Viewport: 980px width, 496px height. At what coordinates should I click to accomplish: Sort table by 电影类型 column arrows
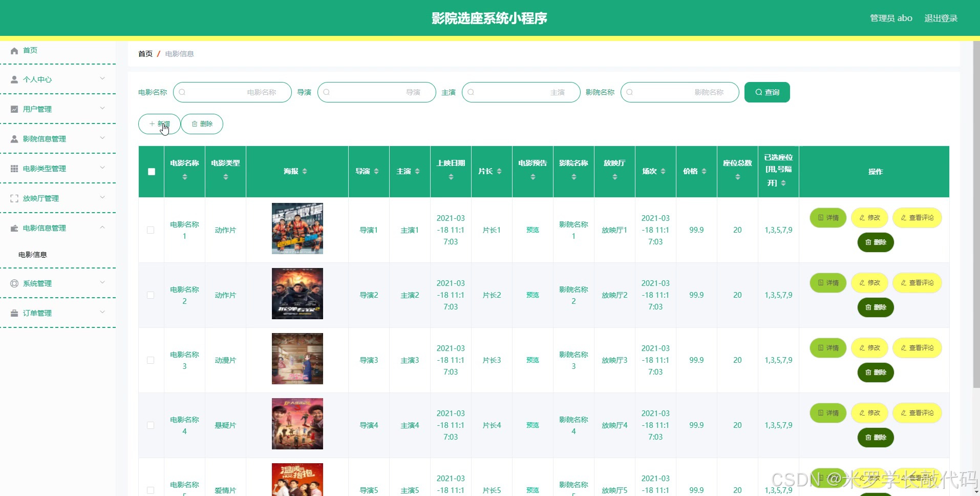coord(226,177)
